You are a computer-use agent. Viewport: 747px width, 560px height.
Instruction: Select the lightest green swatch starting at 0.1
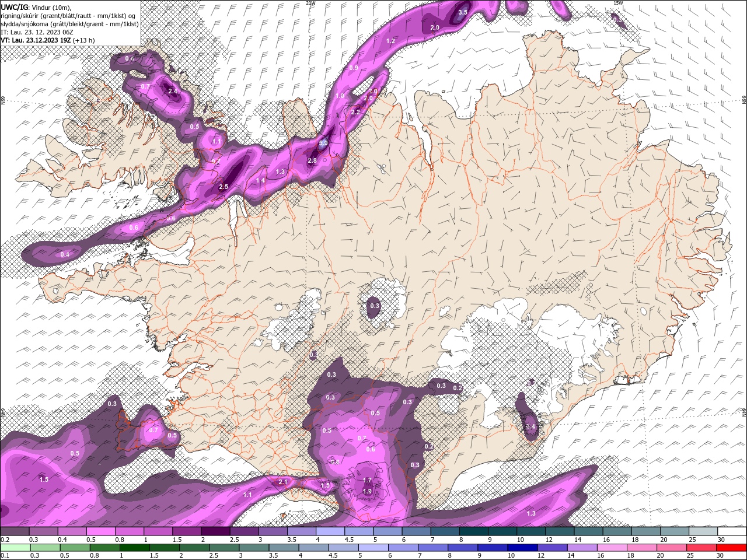(x=16, y=547)
